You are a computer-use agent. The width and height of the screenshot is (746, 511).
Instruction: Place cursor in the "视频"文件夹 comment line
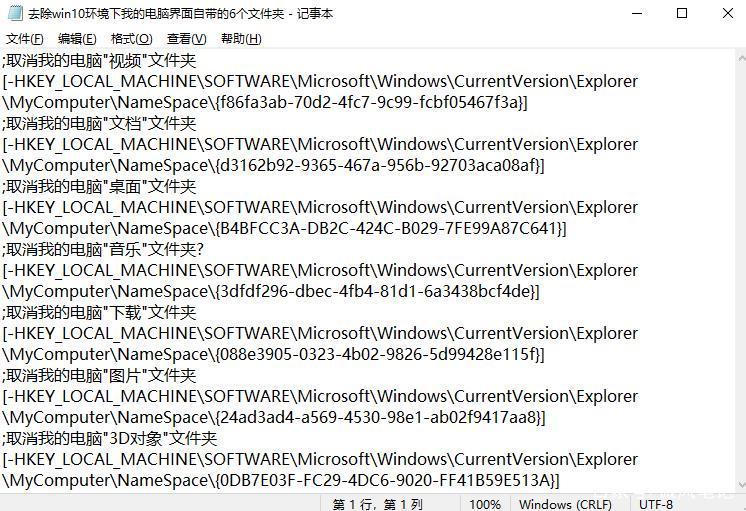pos(99,60)
